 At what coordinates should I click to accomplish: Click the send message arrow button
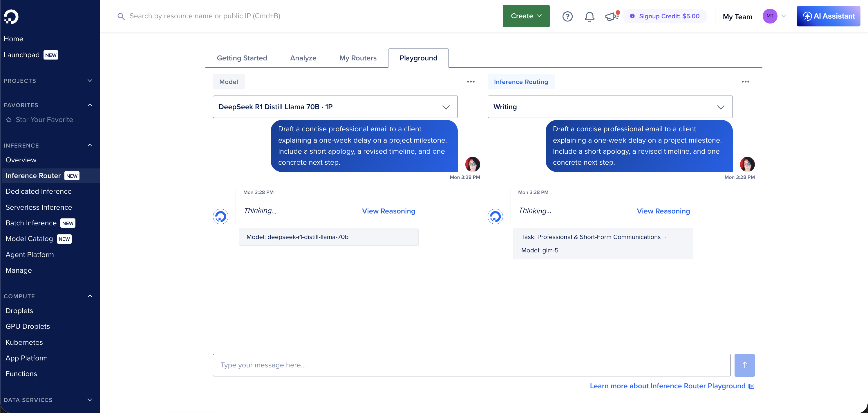[744, 365]
